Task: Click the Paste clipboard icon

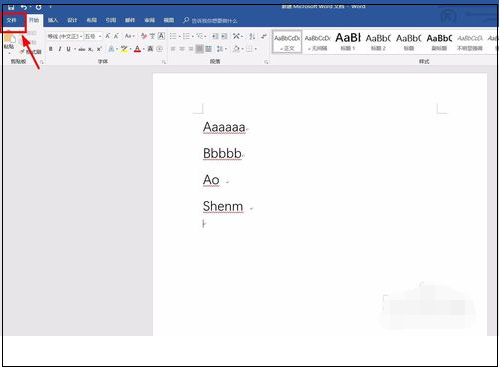Action: click(x=9, y=39)
